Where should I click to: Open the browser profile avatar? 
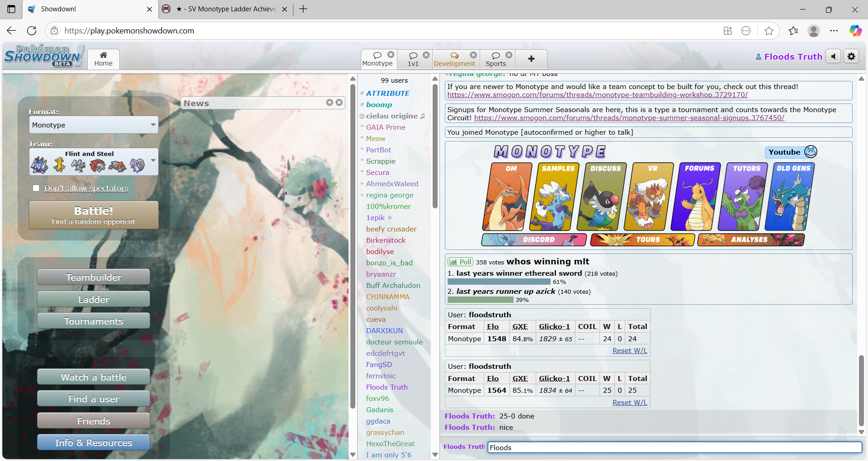pyautogui.click(x=814, y=30)
